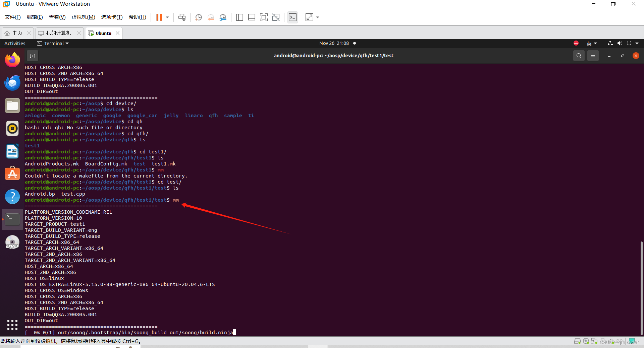Close the 我的计算机 tab
Screen dimensions: 644x348
[x=79, y=33]
